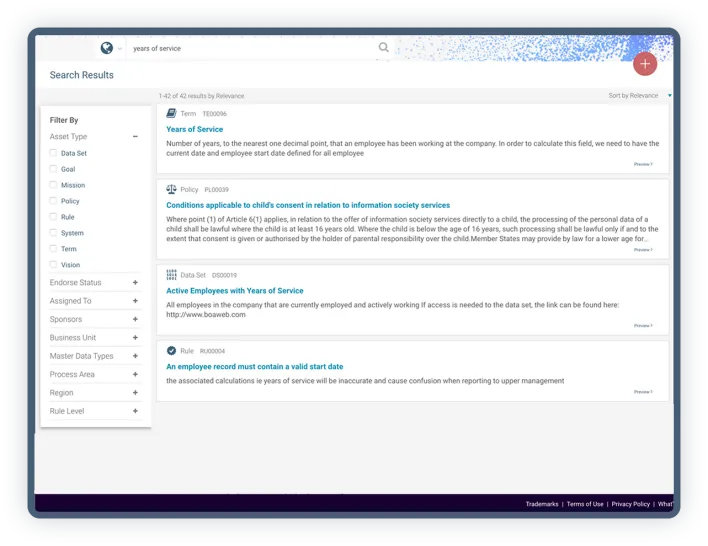Click the Policy scales icon

171,189
